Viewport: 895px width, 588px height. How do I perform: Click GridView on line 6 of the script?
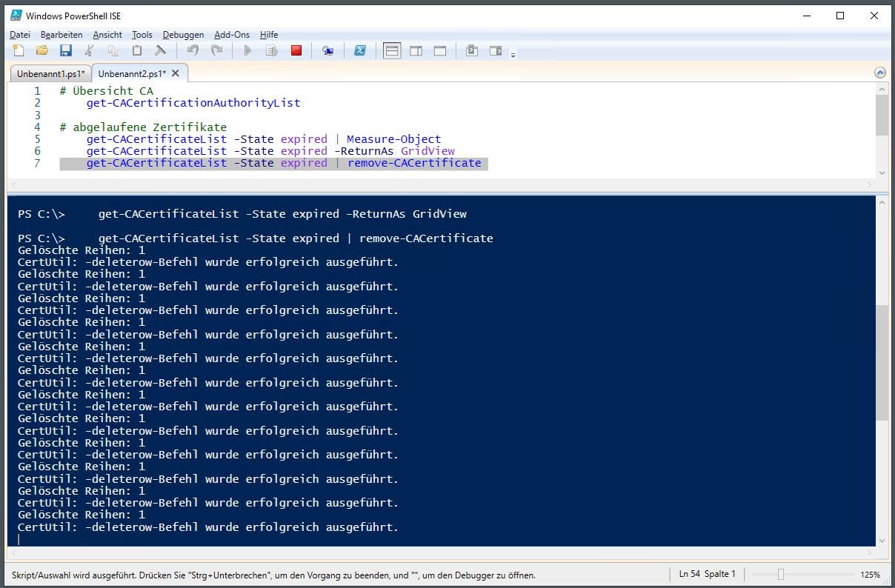(427, 151)
